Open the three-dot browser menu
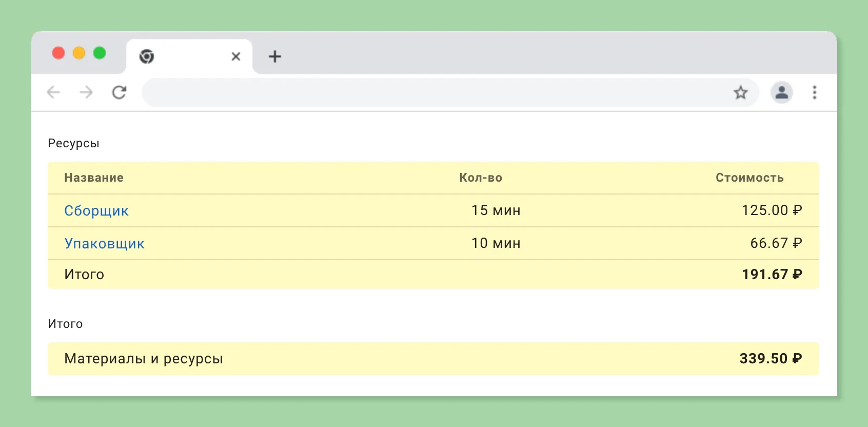Viewport: 868px width, 427px height. [x=814, y=92]
